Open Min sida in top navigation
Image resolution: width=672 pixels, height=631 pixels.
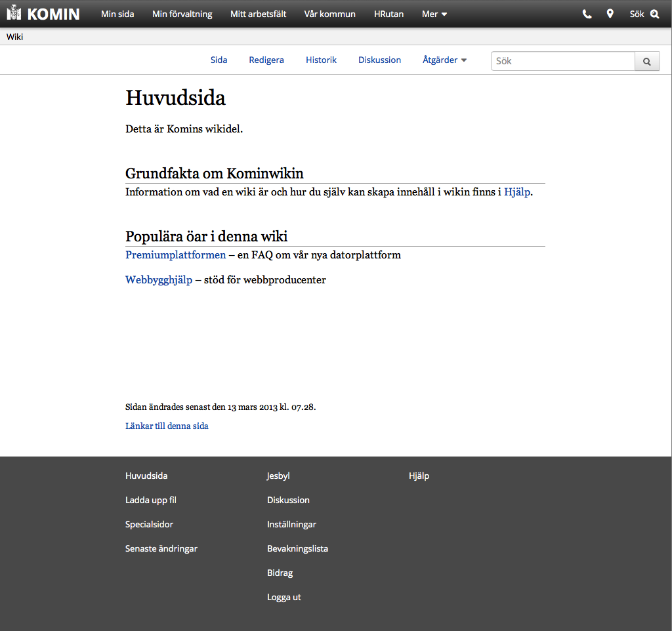click(x=117, y=14)
